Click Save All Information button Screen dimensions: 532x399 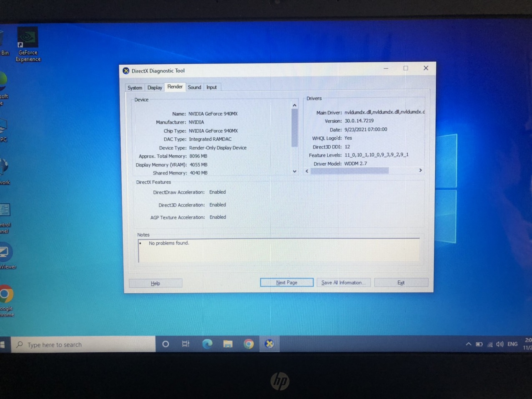pyautogui.click(x=343, y=283)
